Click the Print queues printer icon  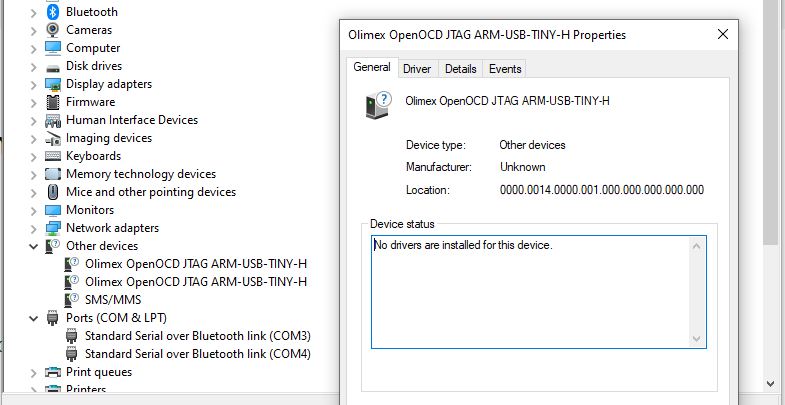[53, 372]
